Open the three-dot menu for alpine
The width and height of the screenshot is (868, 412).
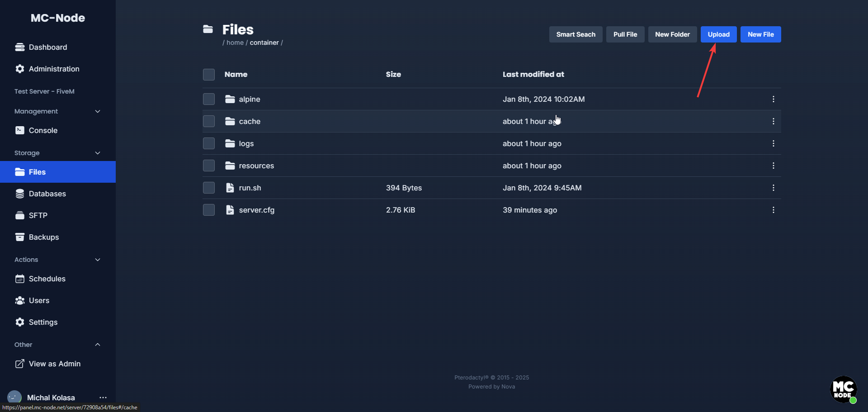774,99
